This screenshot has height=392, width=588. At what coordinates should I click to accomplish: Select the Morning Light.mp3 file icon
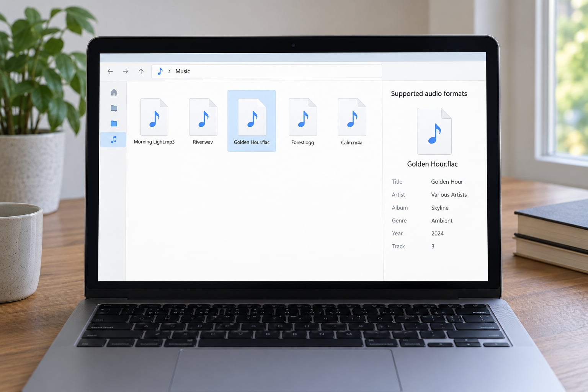[154, 117]
